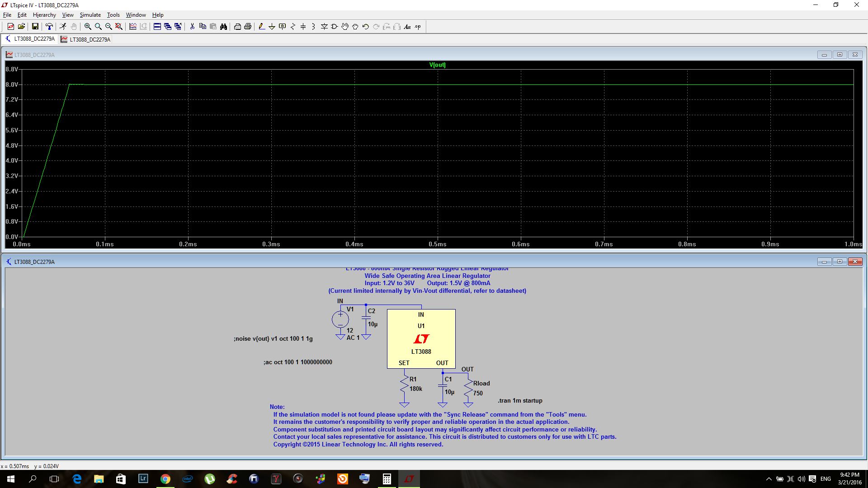Open the View menu
The height and width of the screenshot is (488, 868).
click(68, 15)
